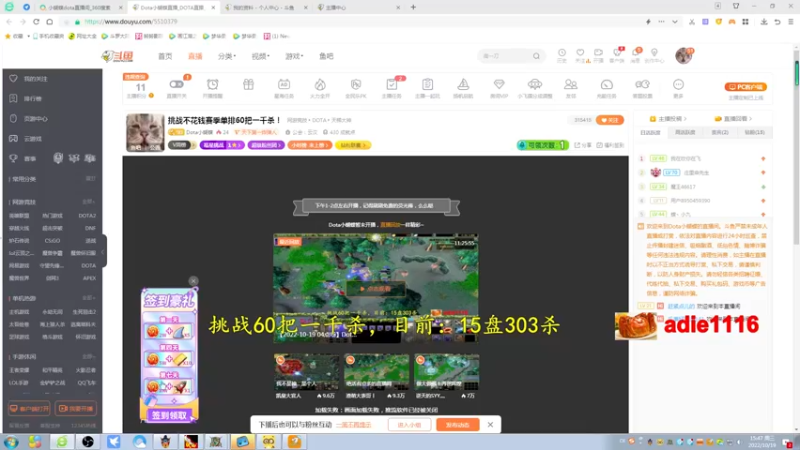
Task: Open the user avatar in header
Action: 683,56
